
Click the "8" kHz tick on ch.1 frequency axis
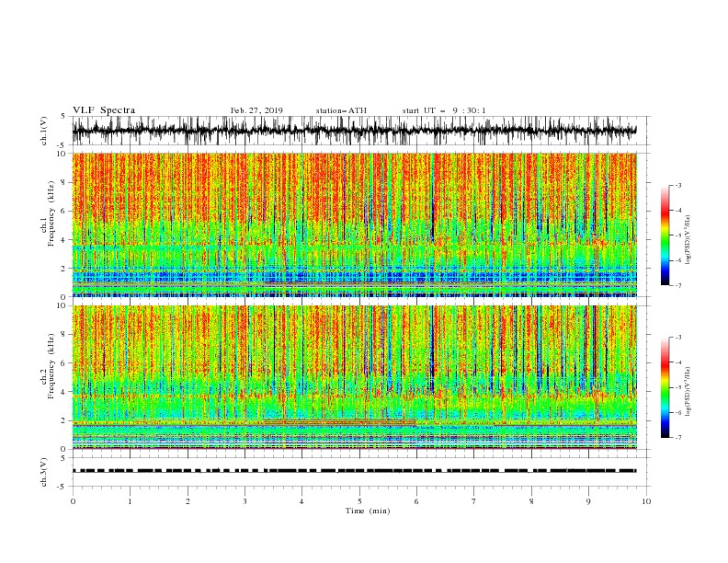(x=64, y=182)
